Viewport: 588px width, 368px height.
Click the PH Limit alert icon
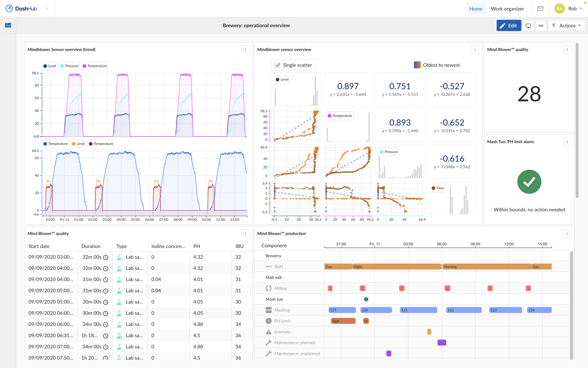pos(268,321)
